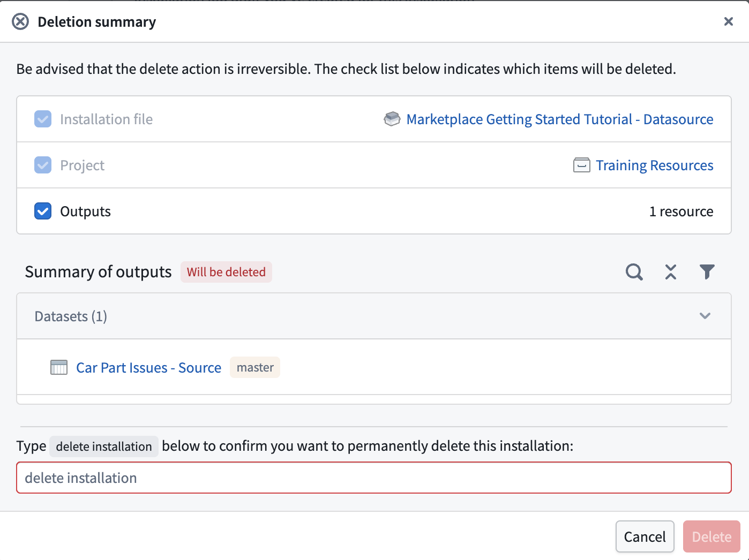The height and width of the screenshot is (560, 749).
Task: Collapse the Datasets (1) section chevron
Action: tap(705, 316)
